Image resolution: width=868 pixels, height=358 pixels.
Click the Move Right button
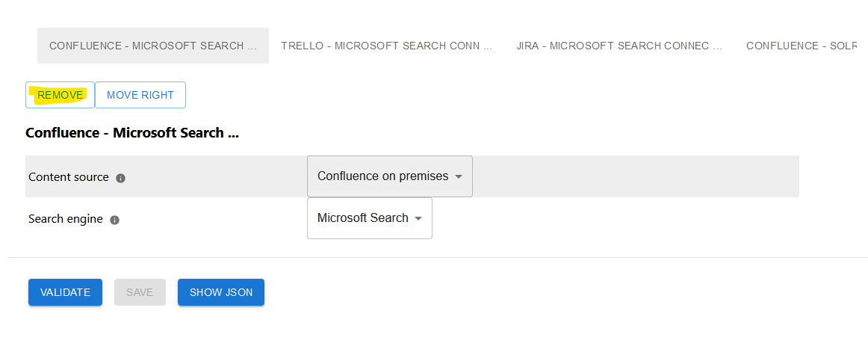tap(140, 95)
